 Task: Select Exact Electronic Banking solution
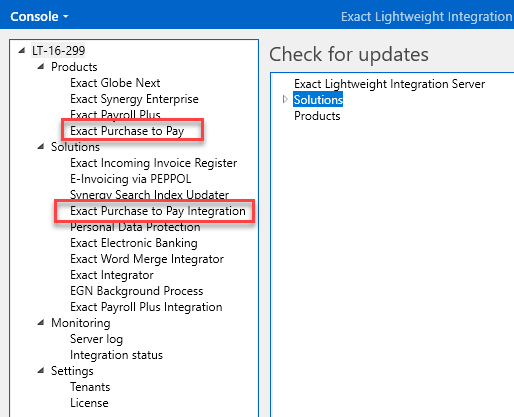pos(134,243)
